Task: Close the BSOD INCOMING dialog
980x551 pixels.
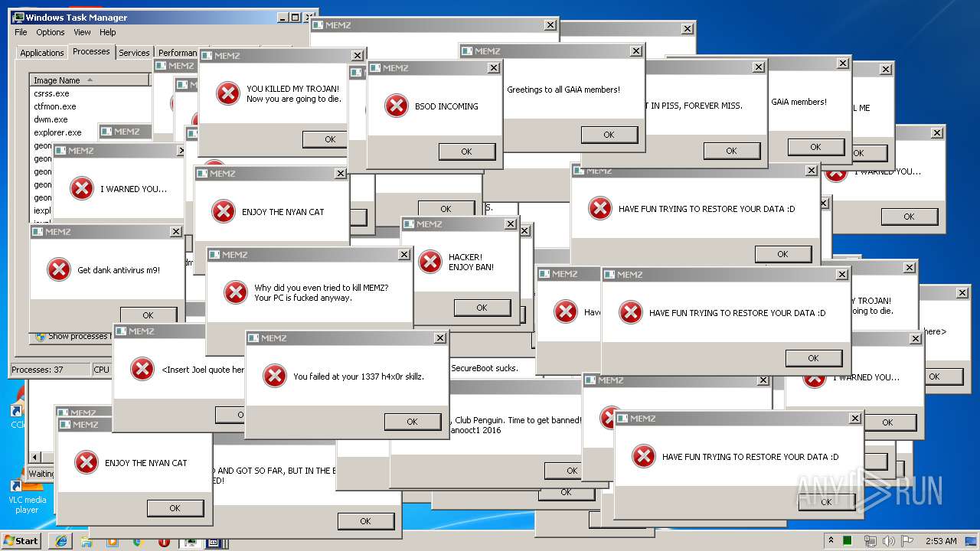Action: click(495, 68)
